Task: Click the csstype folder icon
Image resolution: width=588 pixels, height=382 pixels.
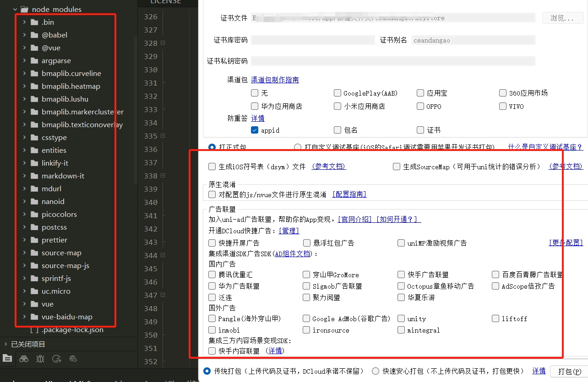Action: [34, 137]
